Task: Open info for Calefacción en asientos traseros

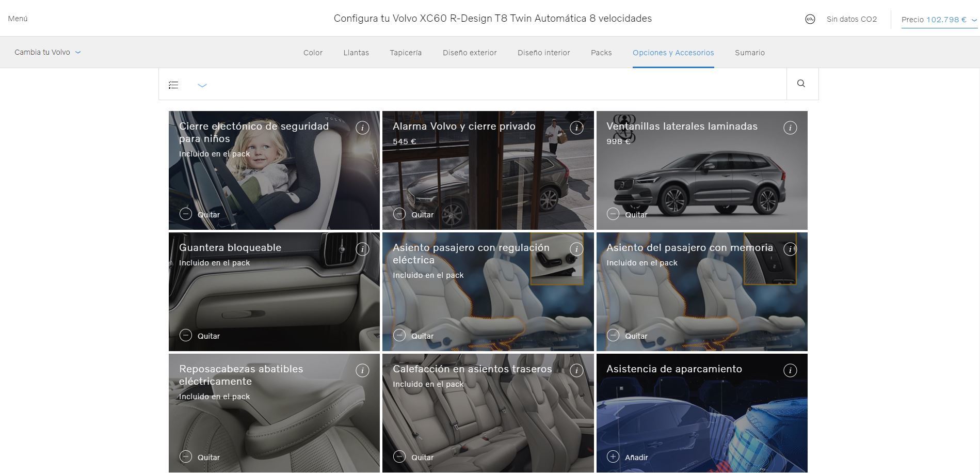Action: coord(576,370)
